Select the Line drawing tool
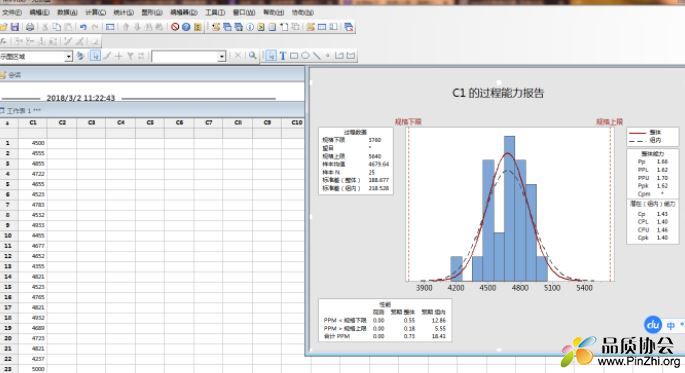This screenshot has height=373, width=685. 317,56
